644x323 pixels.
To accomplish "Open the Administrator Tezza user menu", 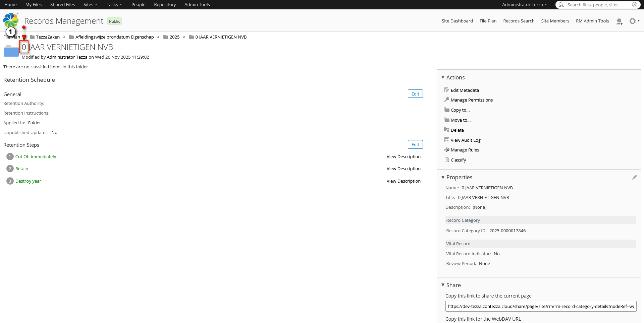I will tap(524, 5).
